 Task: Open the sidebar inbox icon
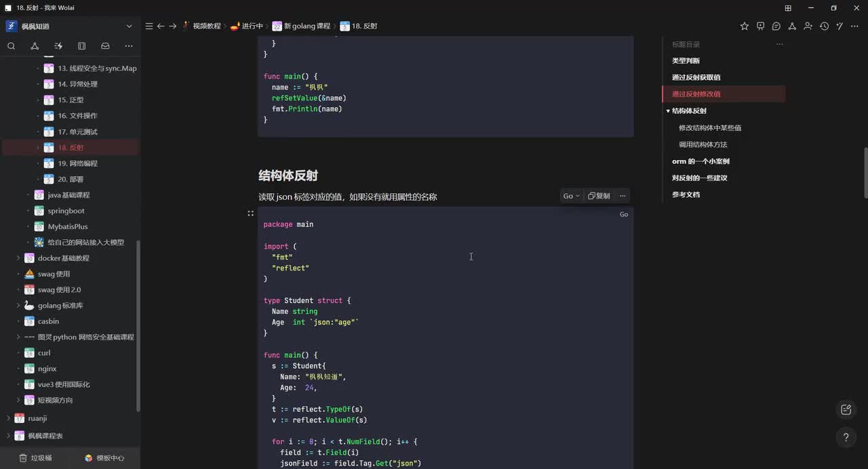point(105,46)
